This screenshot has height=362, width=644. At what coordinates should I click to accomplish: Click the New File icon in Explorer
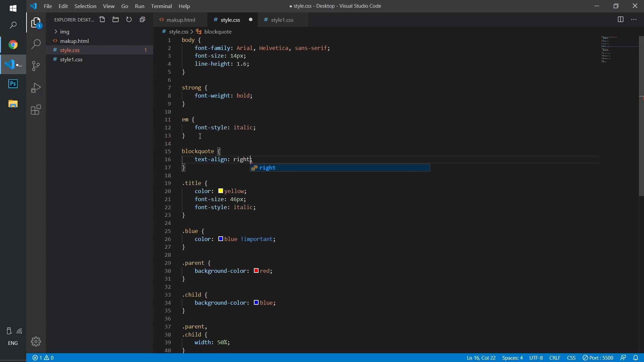click(102, 20)
